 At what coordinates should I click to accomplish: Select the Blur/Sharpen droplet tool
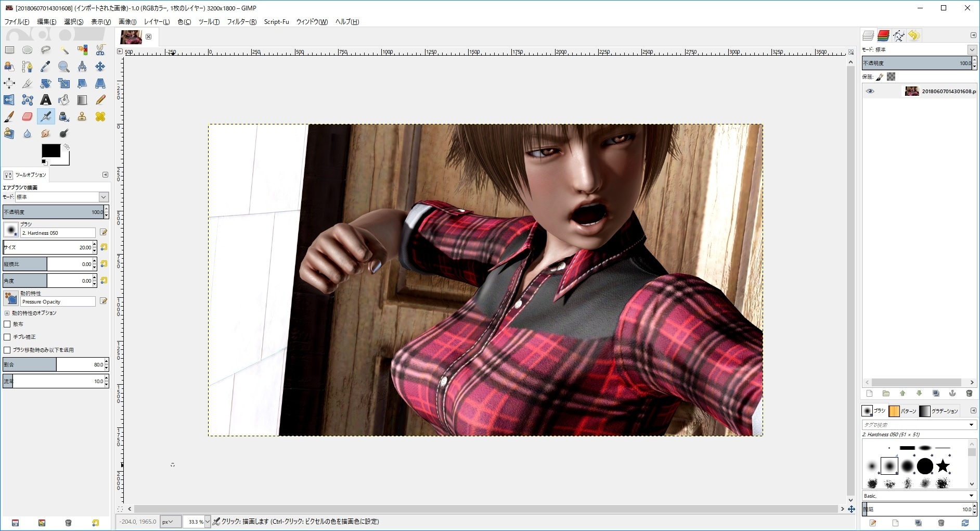(28, 133)
